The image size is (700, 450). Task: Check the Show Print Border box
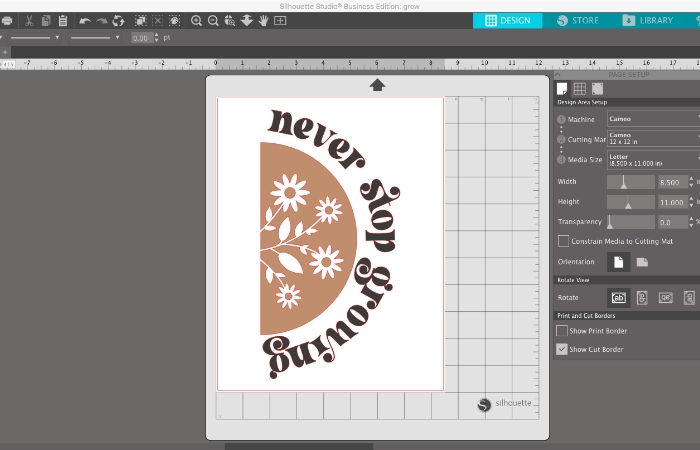(x=563, y=331)
